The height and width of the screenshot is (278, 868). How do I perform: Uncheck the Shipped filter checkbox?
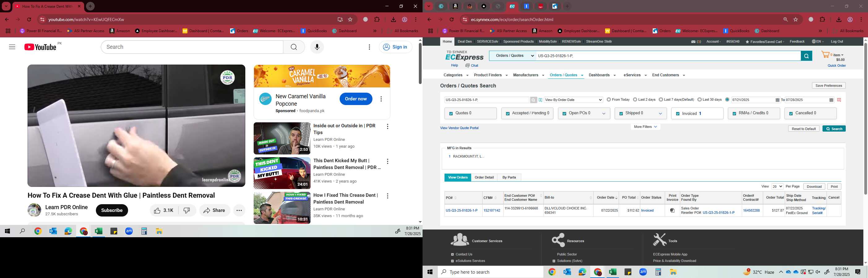[x=621, y=114]
